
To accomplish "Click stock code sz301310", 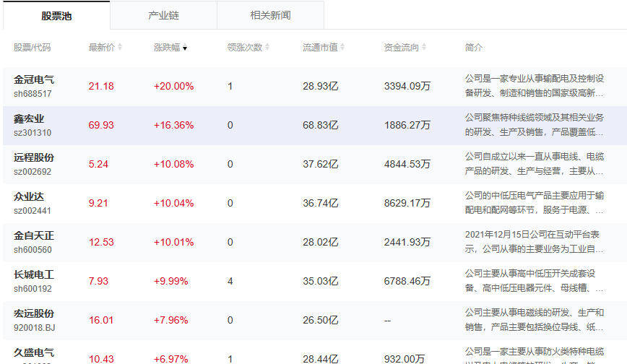I will [x=33, y=133].
